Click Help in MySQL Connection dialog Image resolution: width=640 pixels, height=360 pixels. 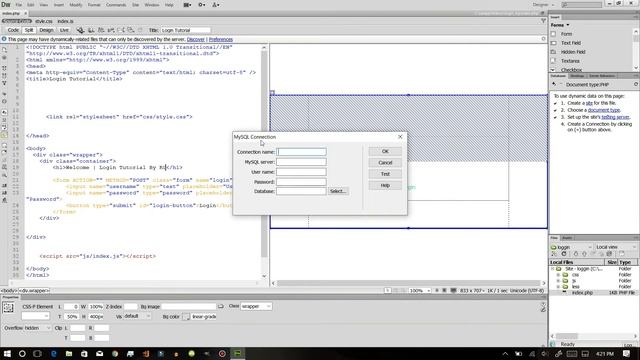(x=385, y=186)
